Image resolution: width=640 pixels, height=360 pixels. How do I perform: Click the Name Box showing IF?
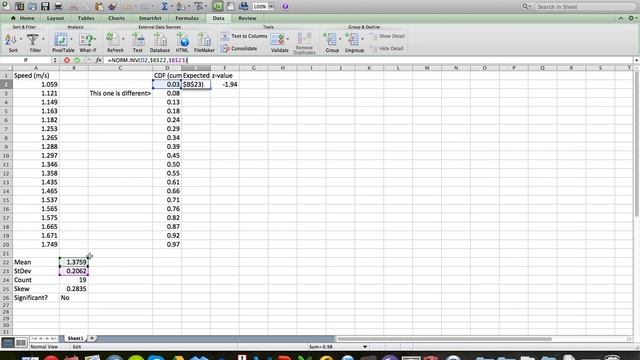coord(26,60)
